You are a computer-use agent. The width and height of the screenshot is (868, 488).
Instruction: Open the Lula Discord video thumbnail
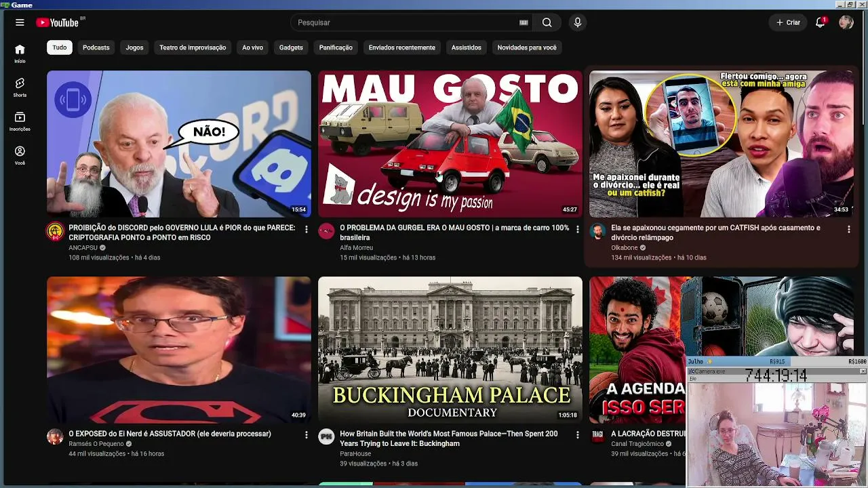click(x=179, y=144)
